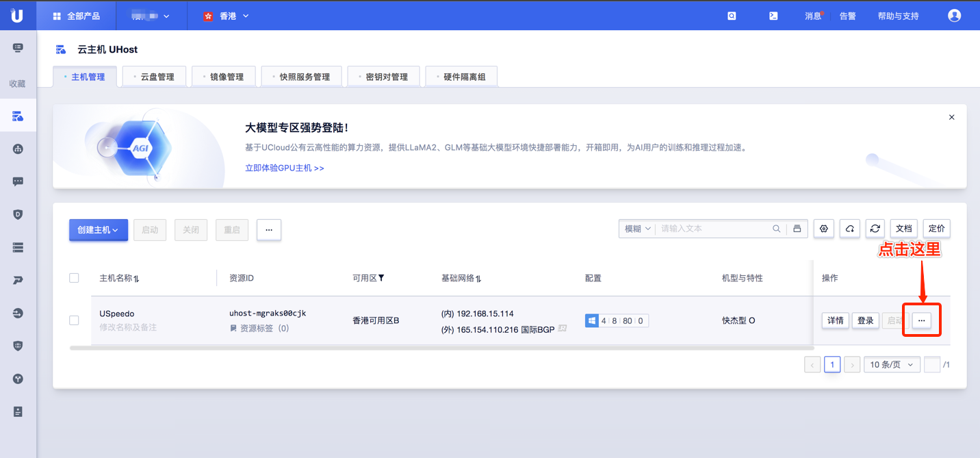Click the sidebar document icon
The image size is (980, 458).
click(x=18, y=411)
